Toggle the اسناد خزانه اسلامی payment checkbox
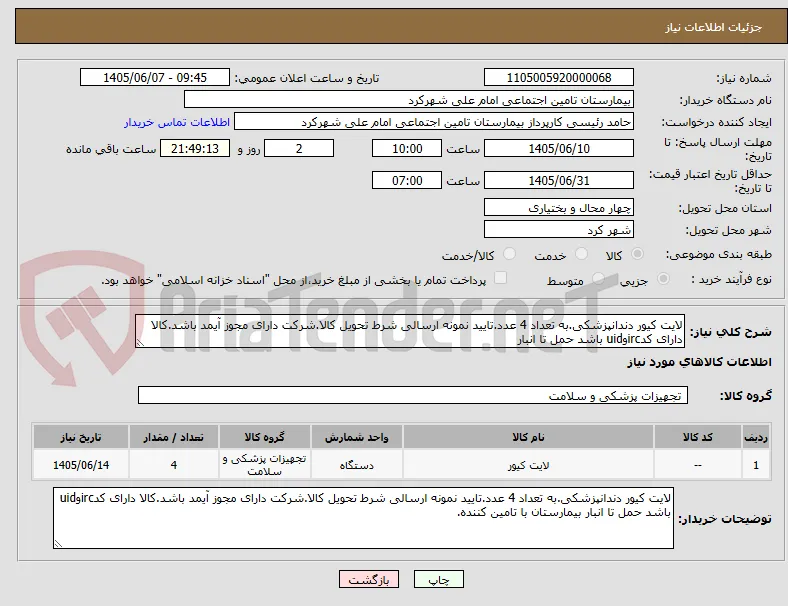Image resolution: width=788 pixels, height=606 pixels. 501,278
